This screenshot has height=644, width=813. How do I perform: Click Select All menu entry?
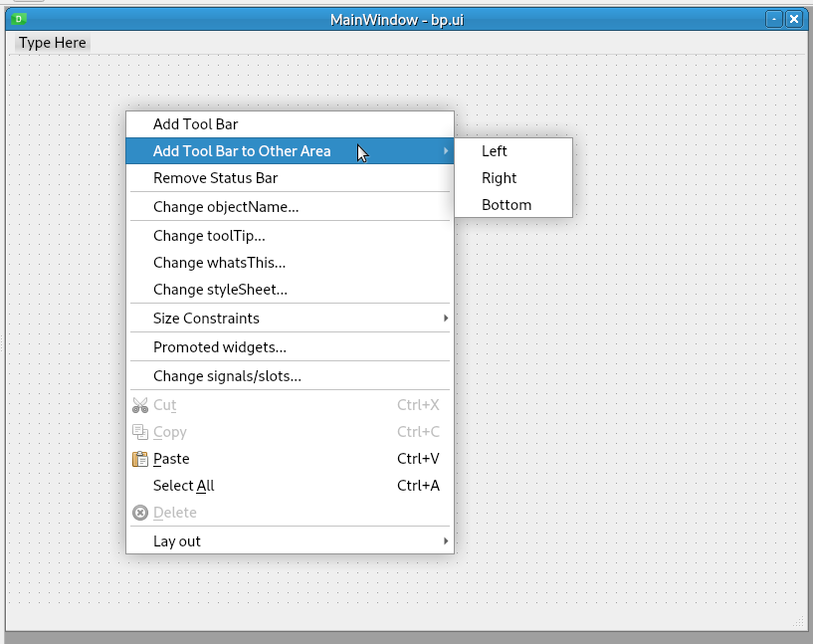[x=183, y=486]
